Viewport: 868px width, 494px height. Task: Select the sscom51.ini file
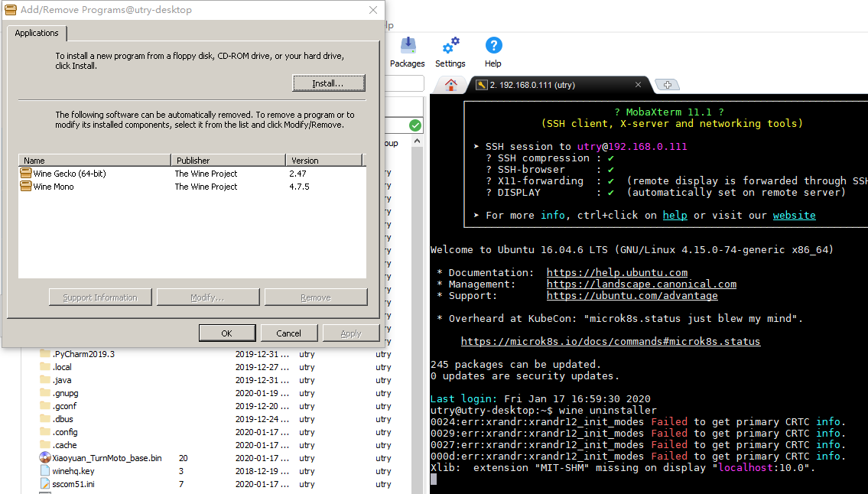click(x=73, y=484)
